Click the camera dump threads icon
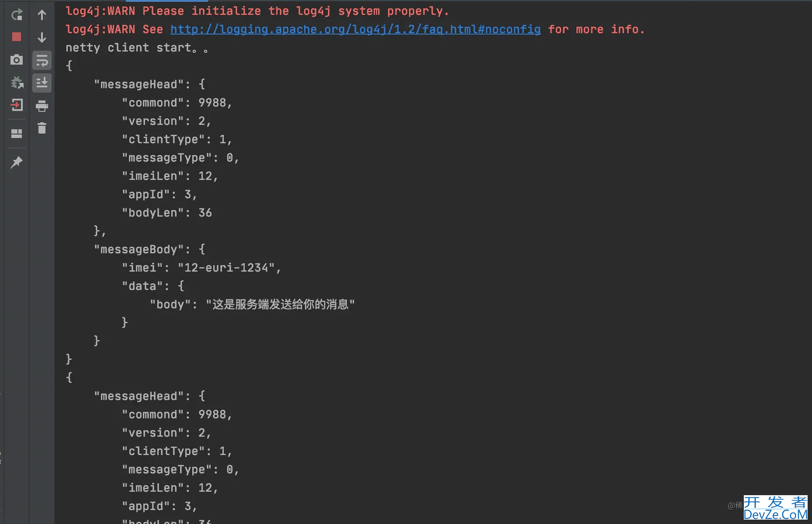This screenshot has height=524, width=812. click(17, 59)
